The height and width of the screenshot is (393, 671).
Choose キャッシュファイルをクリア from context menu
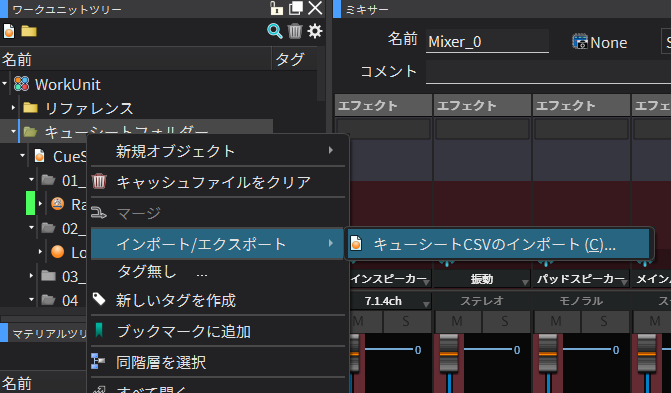[217, 182]
